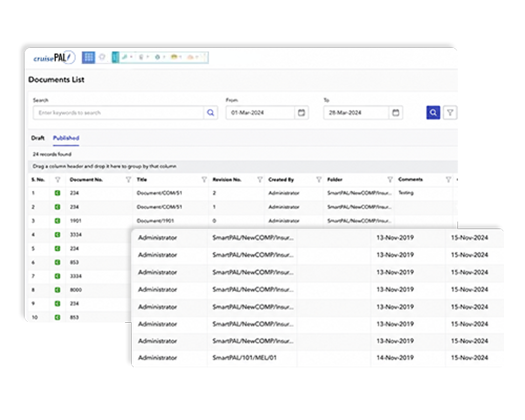Click the green icon in row 4
The width and height of the screenshot is (525, 420).
point(57,234)
